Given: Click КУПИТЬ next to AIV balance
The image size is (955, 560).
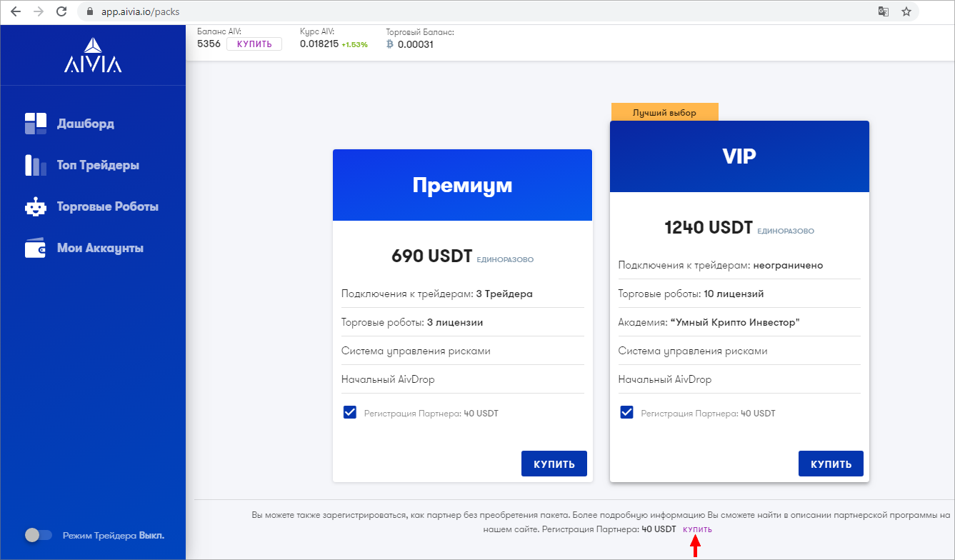Looking at the screenshot, I should tap(254, 44).
